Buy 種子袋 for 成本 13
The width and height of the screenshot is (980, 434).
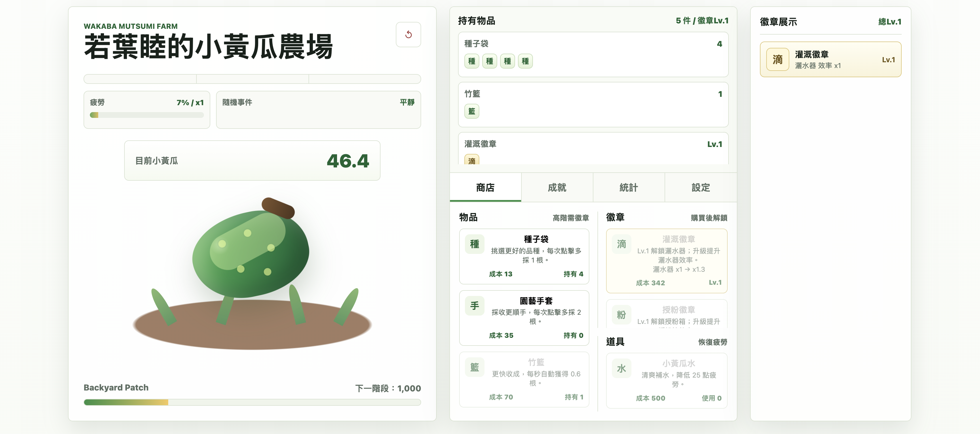524,256
